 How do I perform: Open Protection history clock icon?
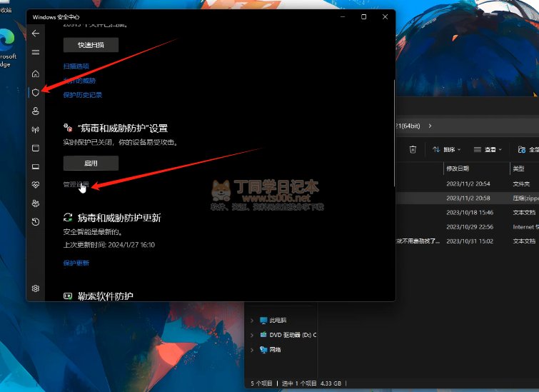[x=36, y=222]
